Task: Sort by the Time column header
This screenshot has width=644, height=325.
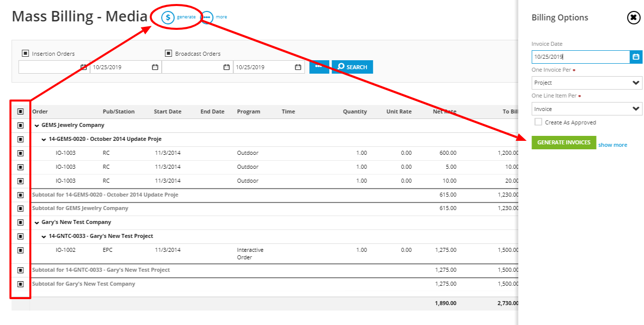Action: click(288, 111)
